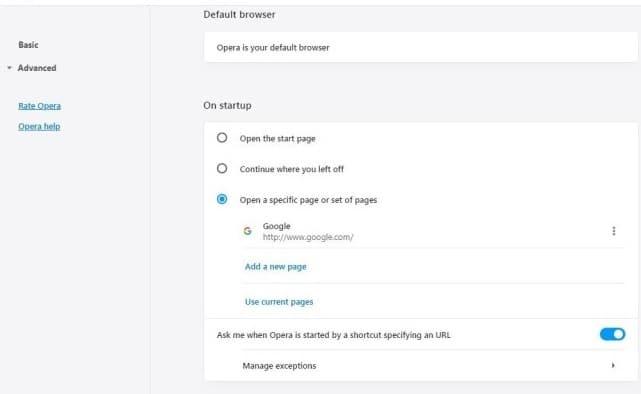This screenshot has height=394, width=641.
Task: Open the three-dot menu for Google entry
Action: point(613,231)
